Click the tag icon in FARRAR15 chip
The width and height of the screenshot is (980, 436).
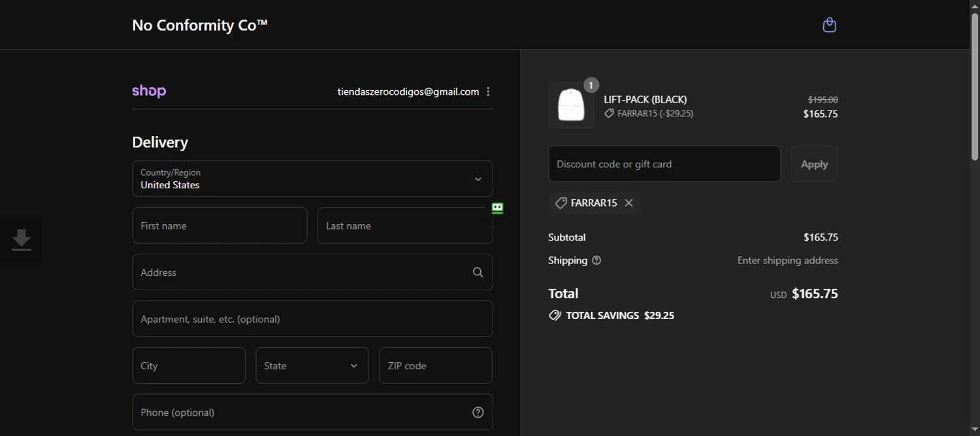(561, 203)
